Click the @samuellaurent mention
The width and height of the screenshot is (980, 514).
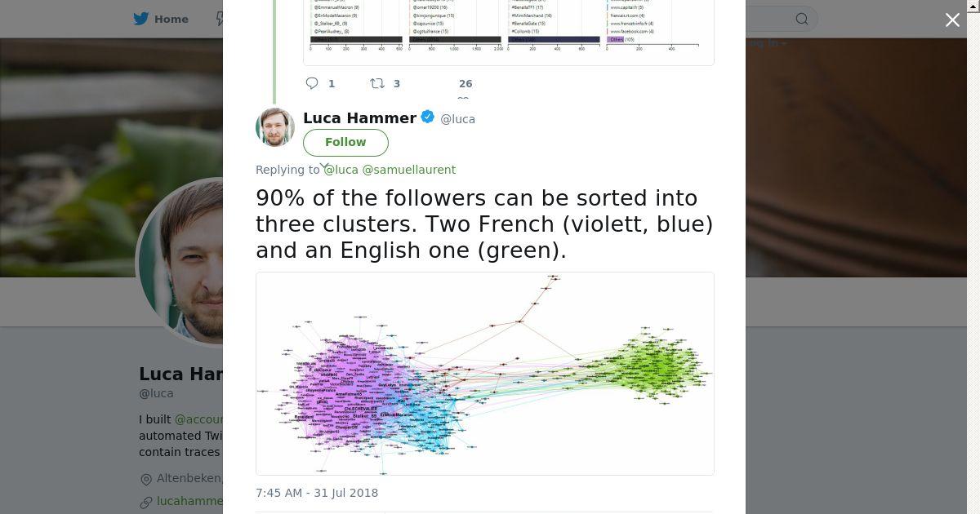[408, 170]
